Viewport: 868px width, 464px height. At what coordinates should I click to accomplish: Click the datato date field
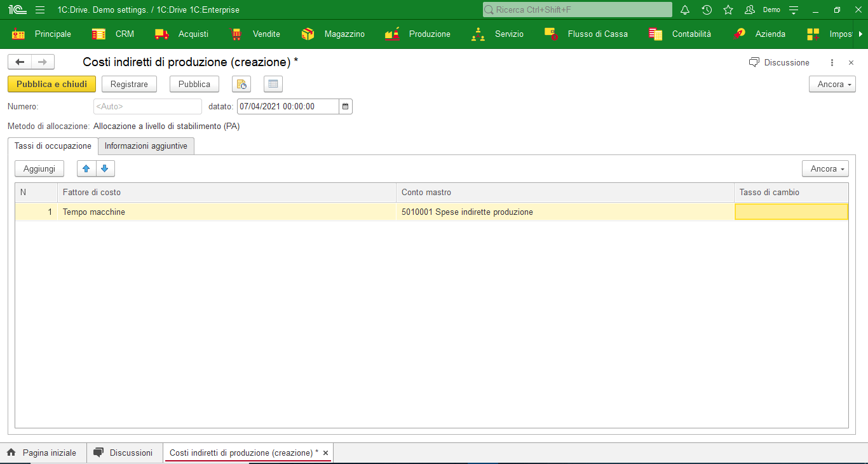(x=288, y=106)
